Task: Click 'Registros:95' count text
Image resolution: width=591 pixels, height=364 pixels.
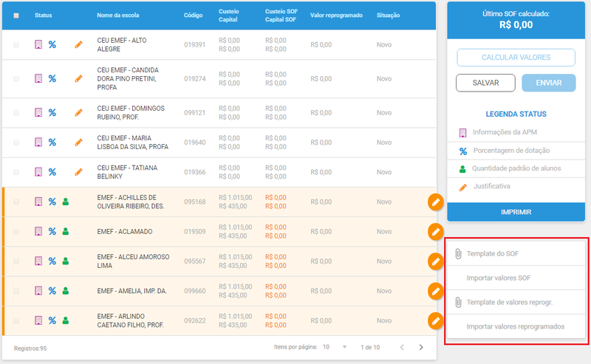Action: 30,348
